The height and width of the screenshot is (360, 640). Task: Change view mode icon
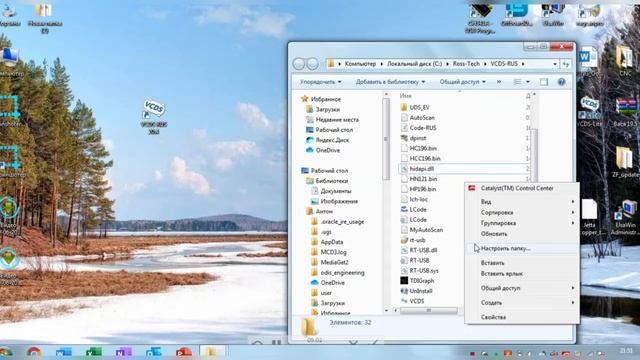pyautogui.click(x=517, y=82)
